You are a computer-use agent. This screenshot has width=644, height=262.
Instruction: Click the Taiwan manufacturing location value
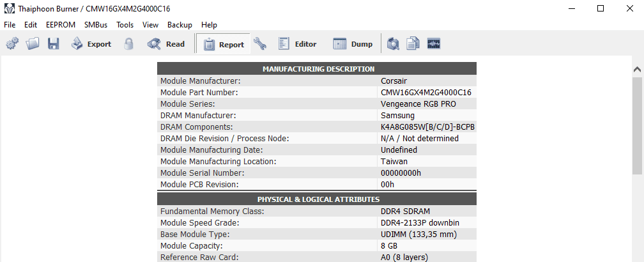point(394,162)
